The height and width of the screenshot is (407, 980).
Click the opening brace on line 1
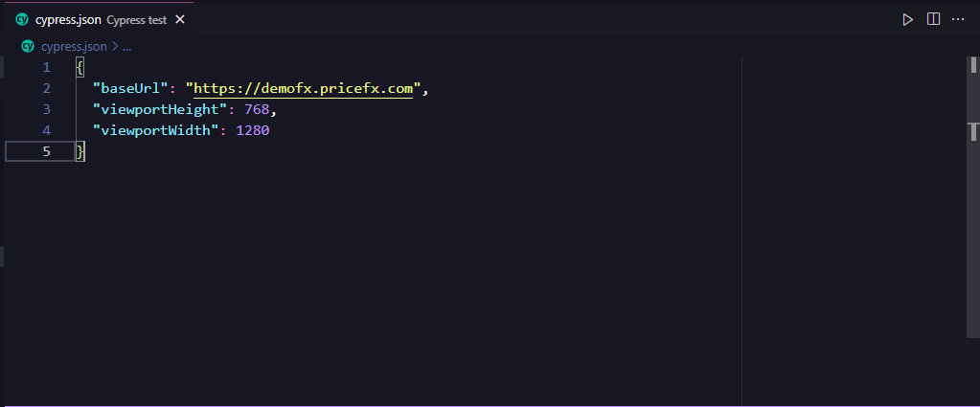80,68
